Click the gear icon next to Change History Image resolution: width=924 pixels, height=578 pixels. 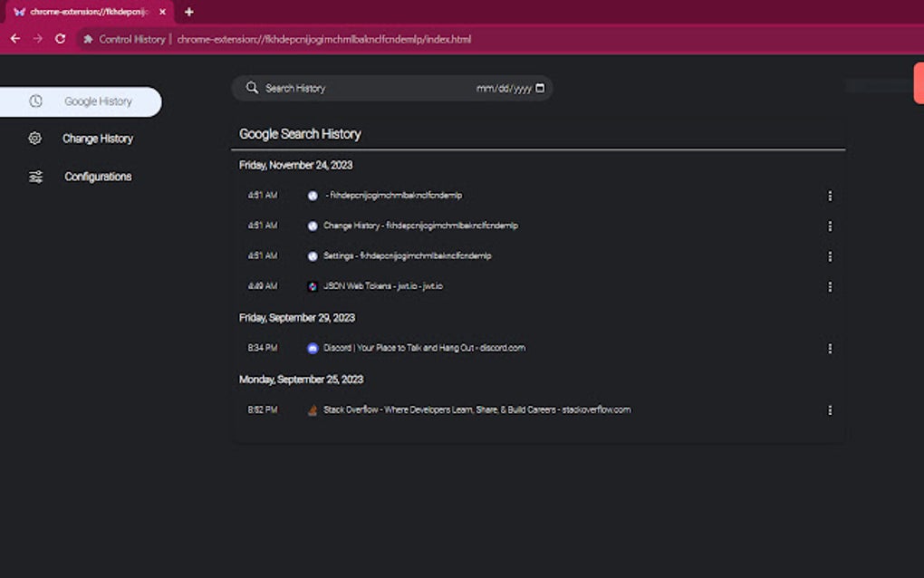pyautogui.click(x=34, y=139)
